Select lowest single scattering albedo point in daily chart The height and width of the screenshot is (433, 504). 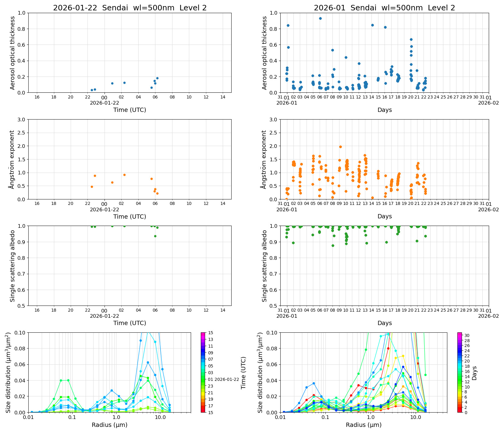tap(155, 236)
